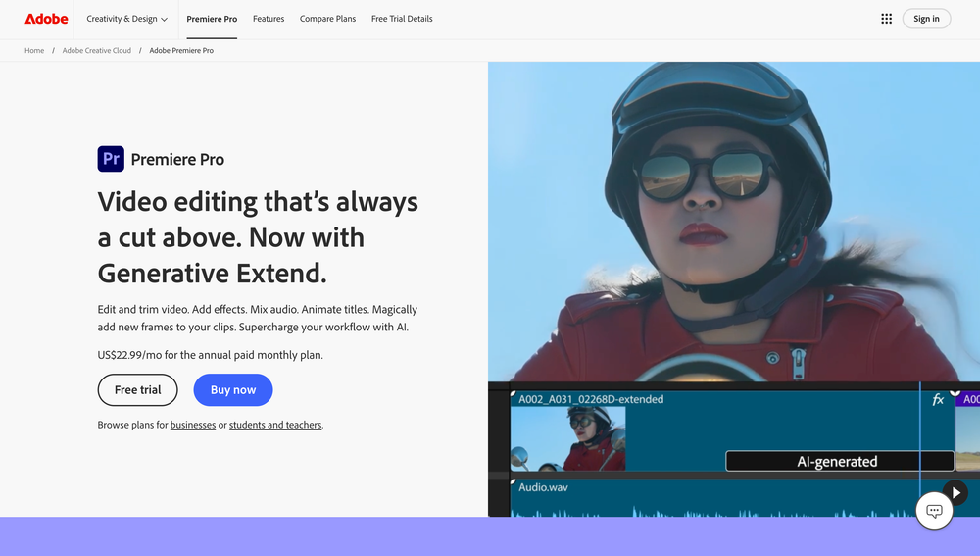Click the Audio.wav track label
This screenshot has width=980, height=556.
(x=543, y=487)
